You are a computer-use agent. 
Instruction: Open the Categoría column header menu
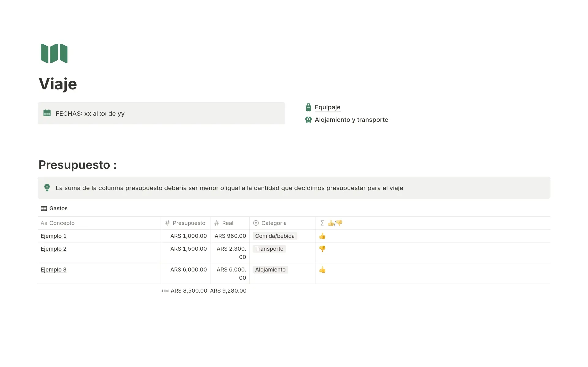(x=274, y=223)
